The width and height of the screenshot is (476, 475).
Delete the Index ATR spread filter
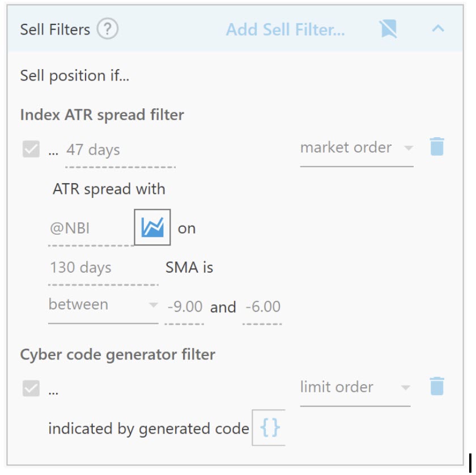(437, 147)
